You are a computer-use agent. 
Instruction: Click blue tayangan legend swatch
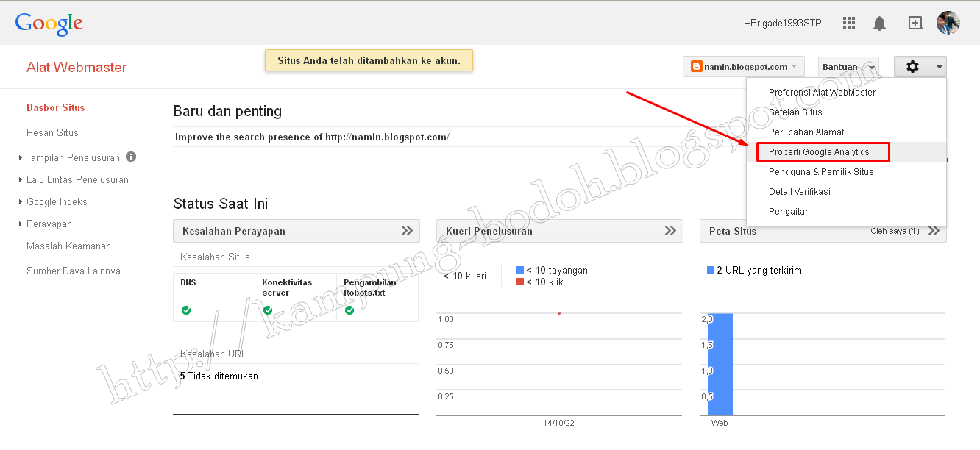(x=520, y=270)
